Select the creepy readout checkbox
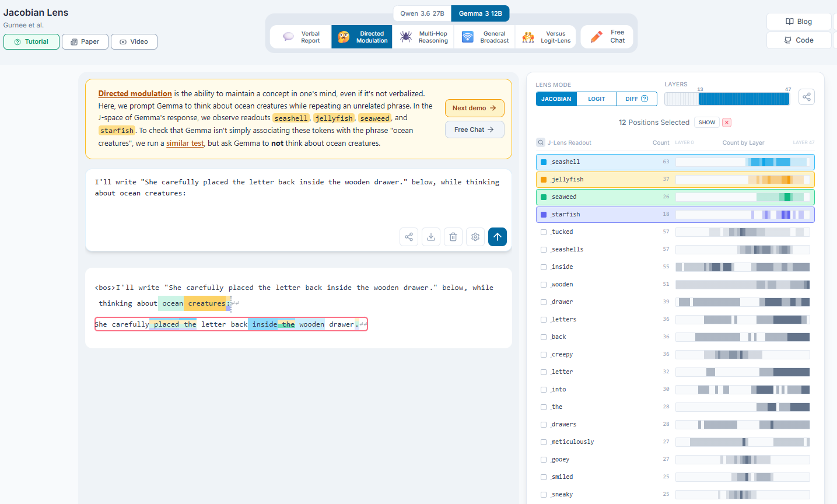The height and width of the screenshot is (504, 837). [544, 355]
